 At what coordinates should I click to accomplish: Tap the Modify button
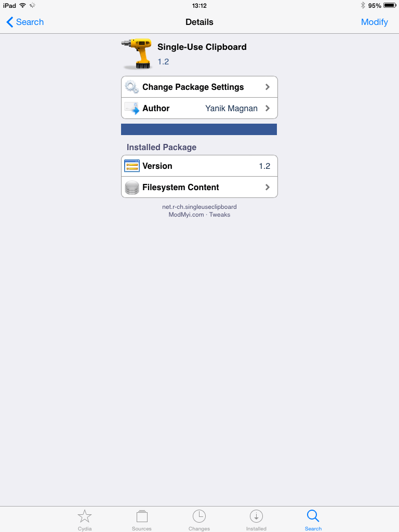[374, 22]
